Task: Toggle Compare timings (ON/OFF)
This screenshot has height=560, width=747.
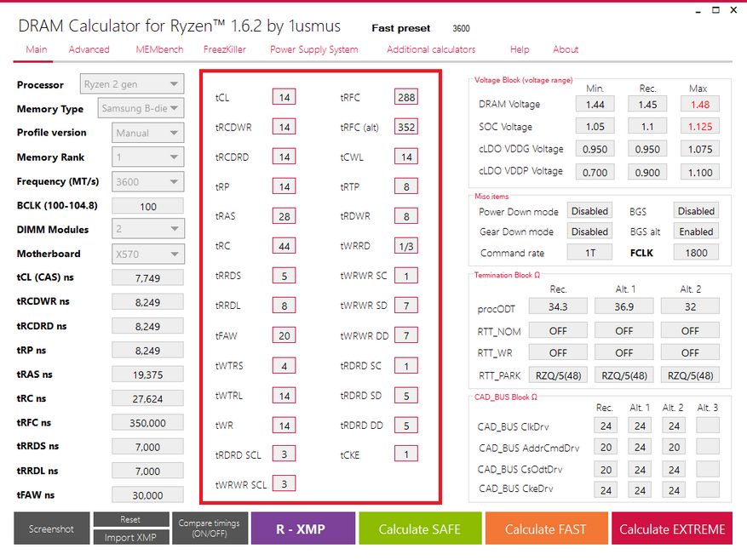Action: pyautogui.click(x=210, y=529)
